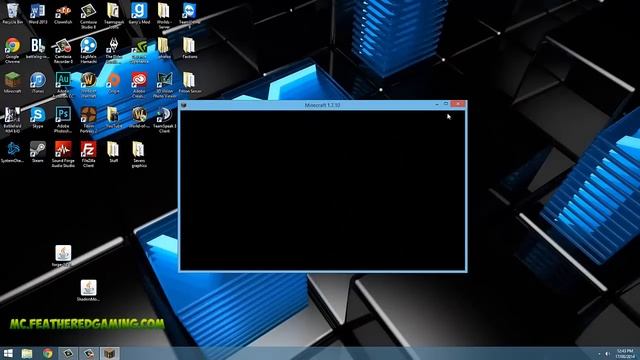Viewport: 640px width, 360px height.
Task: Open the Fellow Server folder
Action: 189,83
